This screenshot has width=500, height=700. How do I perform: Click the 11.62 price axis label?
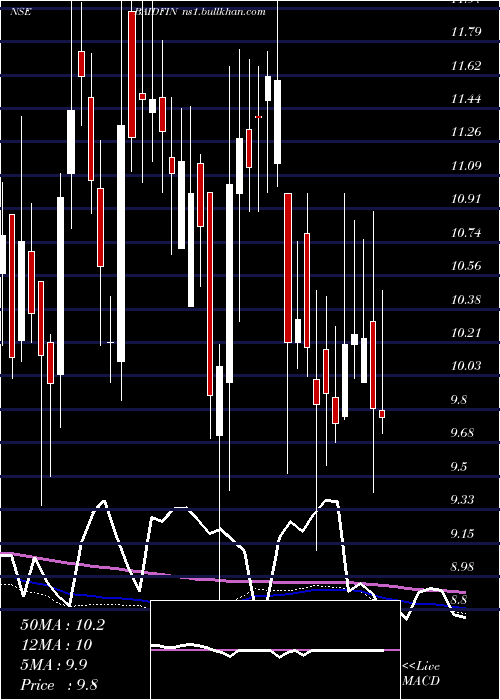(466, 66)
